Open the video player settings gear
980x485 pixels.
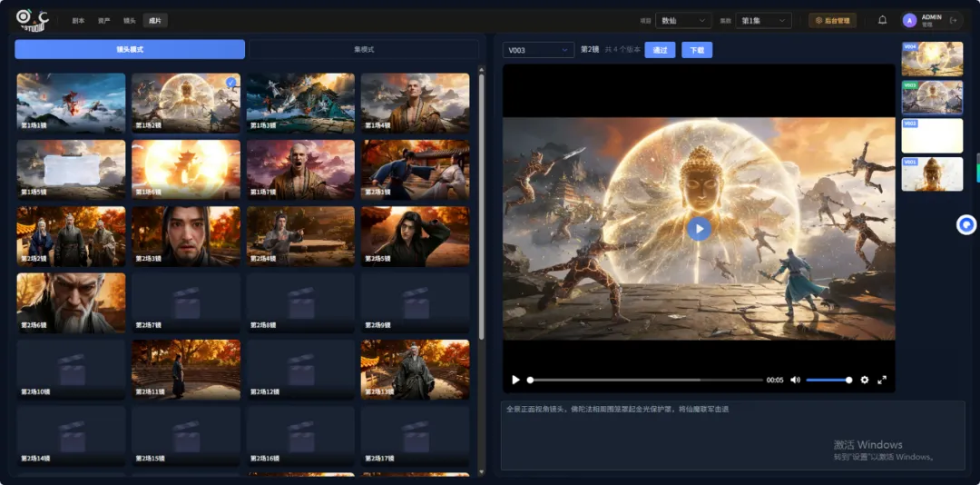[865, 380]
